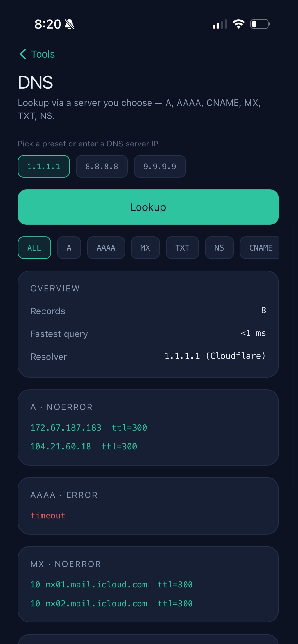Select the 8.8.8.8 DNS preset
The width and height of the screenshot is (298, 644).
tap(102, 166)
